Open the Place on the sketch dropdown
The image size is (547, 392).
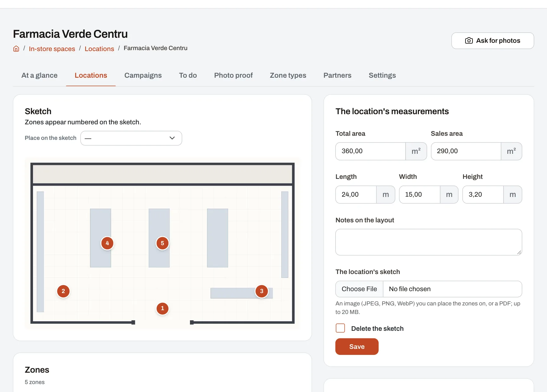[x=131, y=138]
